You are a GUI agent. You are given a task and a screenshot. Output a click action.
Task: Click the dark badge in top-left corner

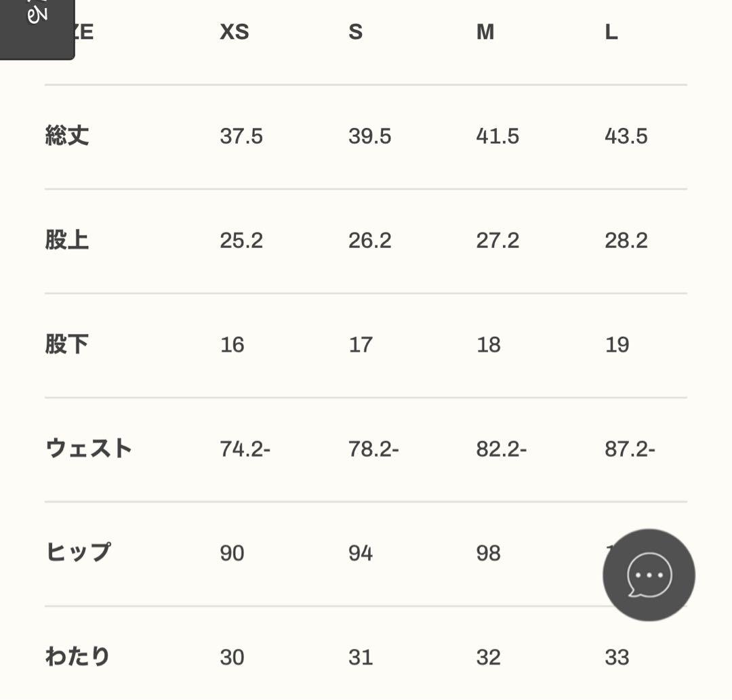pyautogui.click(x=37, y=27)
